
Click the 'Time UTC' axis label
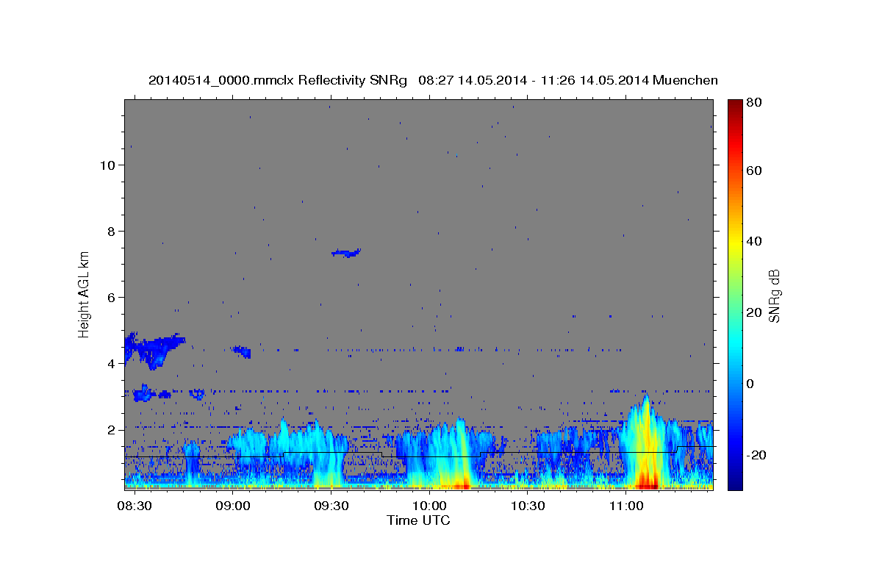click(x=418, y=520)
